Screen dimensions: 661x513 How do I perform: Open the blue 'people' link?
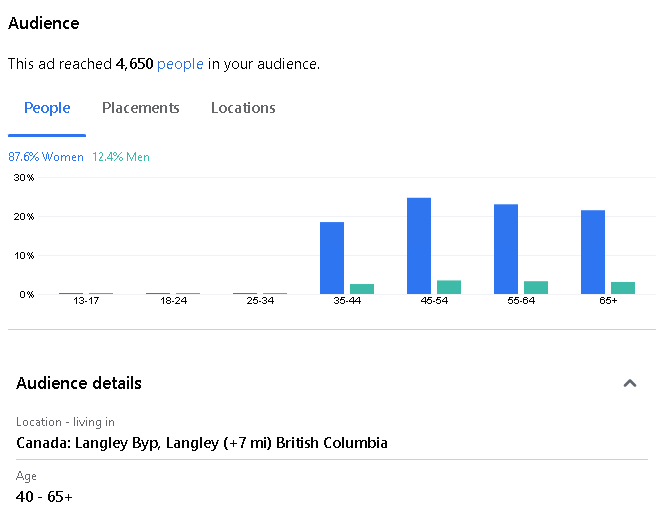(x=180, y=64)
